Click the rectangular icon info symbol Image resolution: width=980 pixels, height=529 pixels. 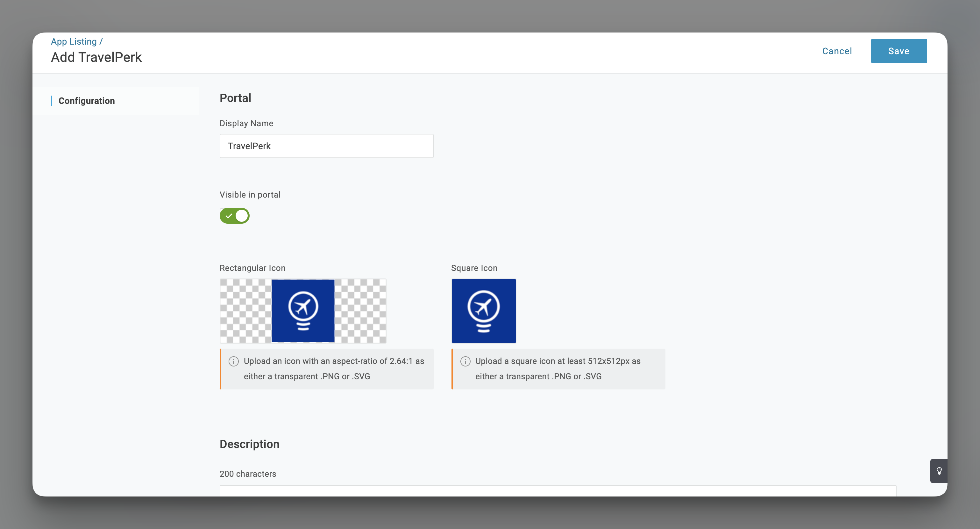point(234,361)
